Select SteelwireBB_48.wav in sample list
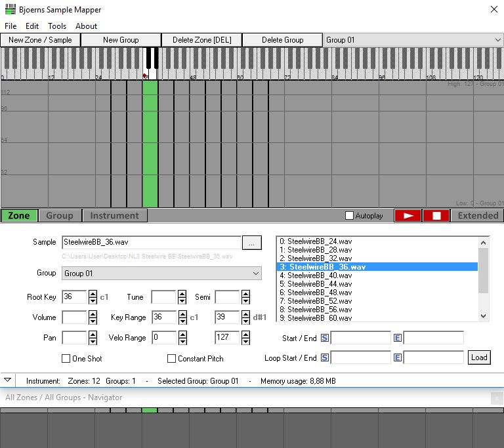The width and height of the screenshot is (504, 448). pos(377,293)
